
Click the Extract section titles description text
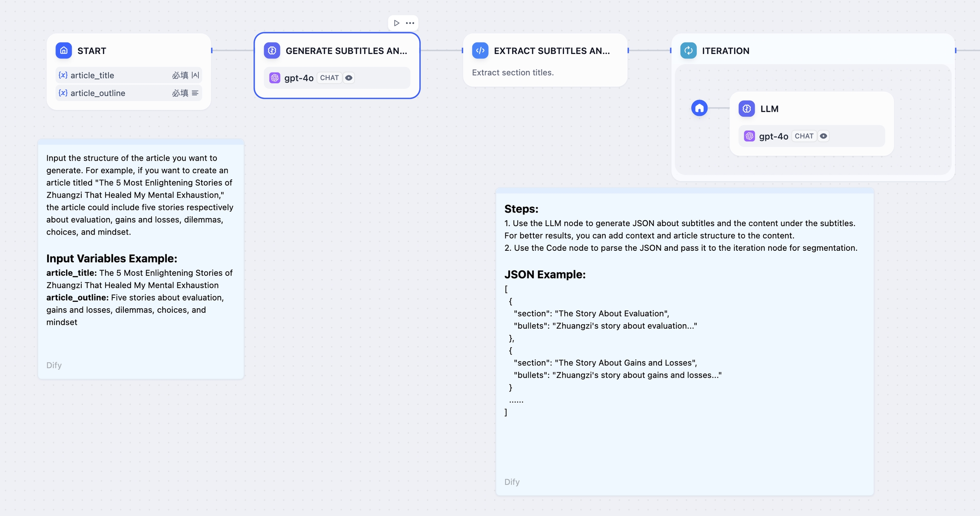[x=513, y=73]
